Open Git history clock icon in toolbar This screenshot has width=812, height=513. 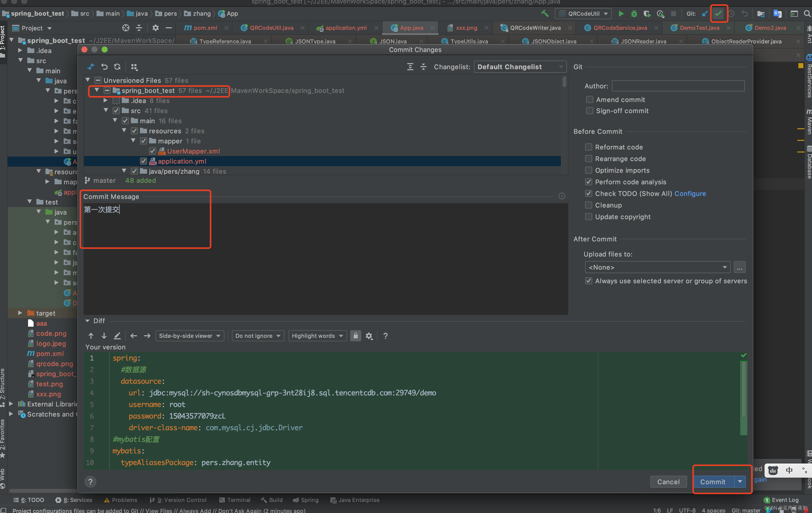[x=731, y=14]
